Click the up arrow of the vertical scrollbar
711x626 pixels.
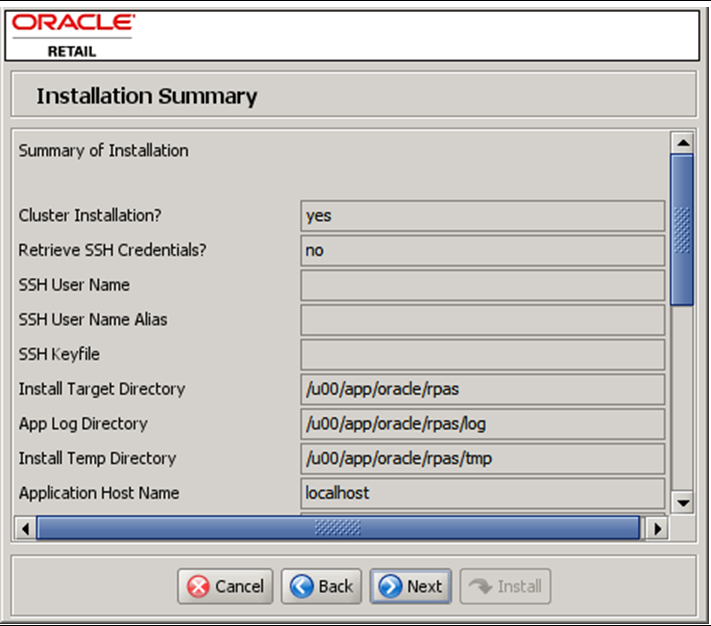[x=683, y=143]
